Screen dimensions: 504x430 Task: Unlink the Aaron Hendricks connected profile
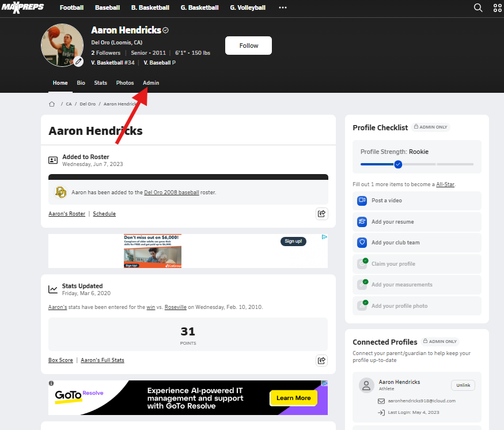click(463, 385)
